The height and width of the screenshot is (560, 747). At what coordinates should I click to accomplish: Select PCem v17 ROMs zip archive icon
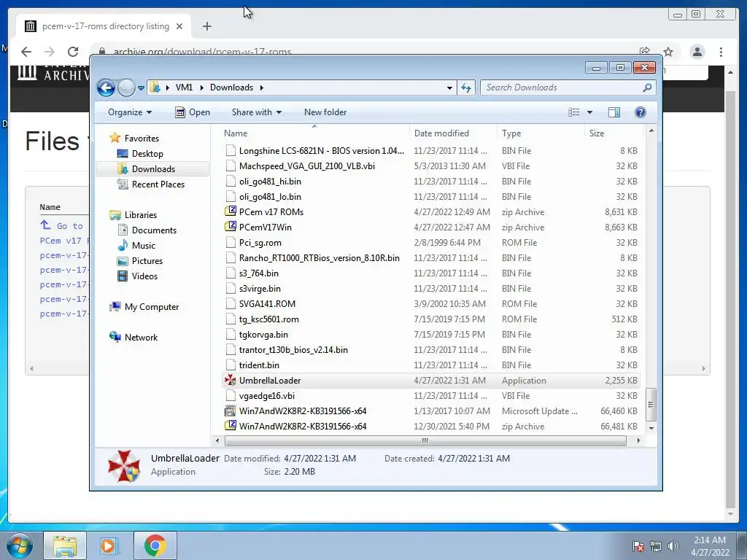click(x=231, y=211)
